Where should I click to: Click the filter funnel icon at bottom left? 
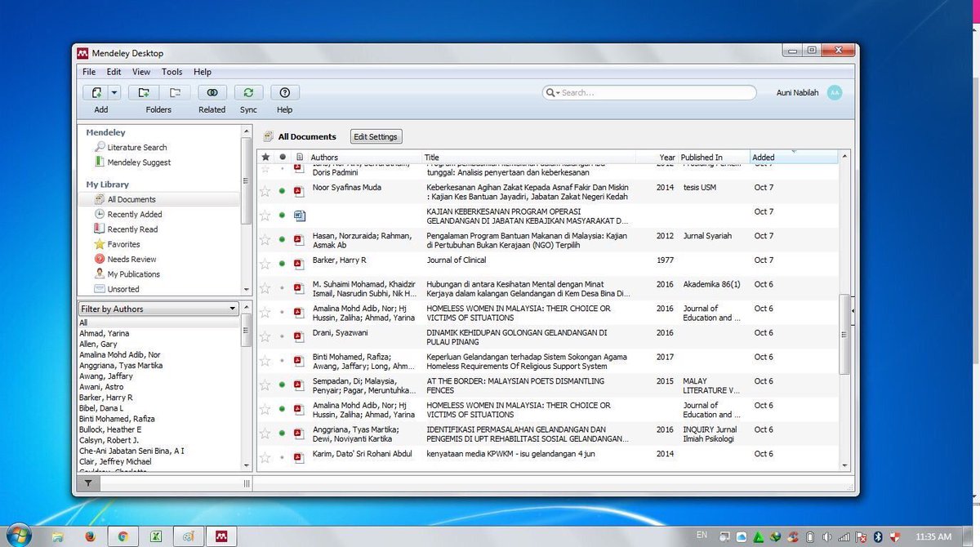pos(88,484)
